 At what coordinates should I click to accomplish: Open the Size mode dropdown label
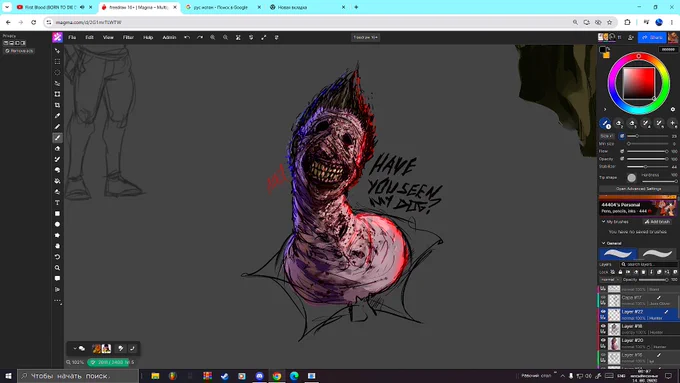[607, 136]
